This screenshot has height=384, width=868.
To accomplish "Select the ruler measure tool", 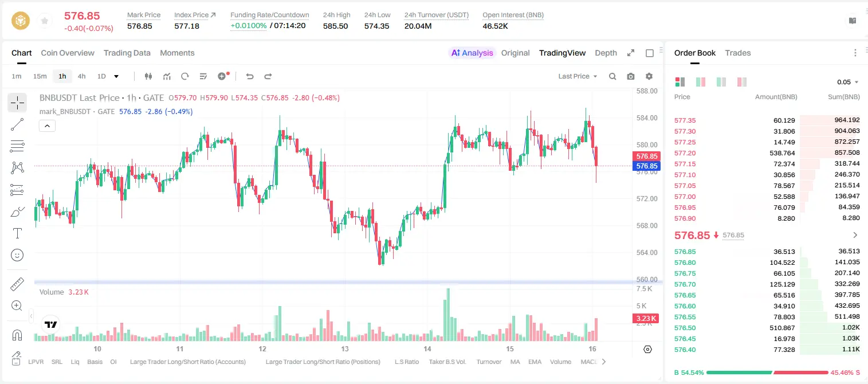I will click(x=17, y=284).
